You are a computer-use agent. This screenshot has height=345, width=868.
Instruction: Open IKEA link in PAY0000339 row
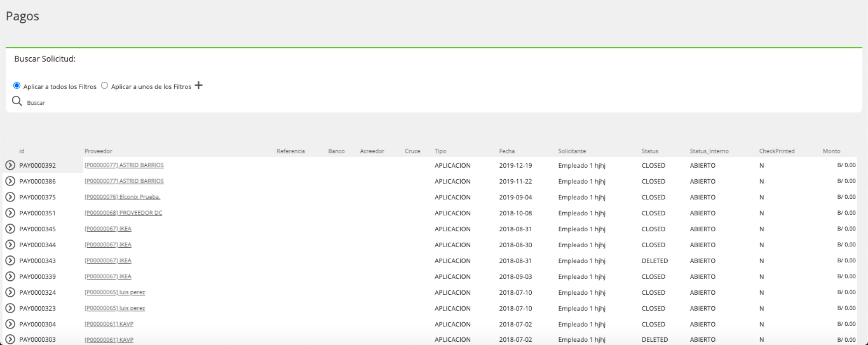(x=108, y=276)
